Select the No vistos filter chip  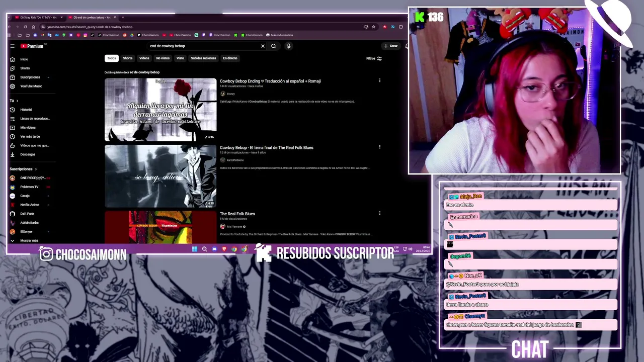(x=163, y=58)
